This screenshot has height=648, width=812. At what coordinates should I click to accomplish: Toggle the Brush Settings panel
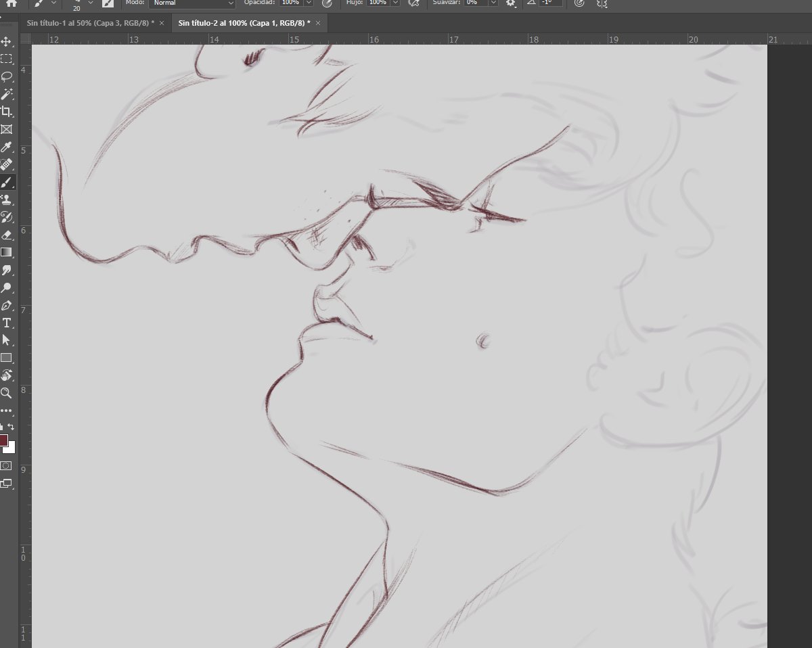click(x=108, y=3)
